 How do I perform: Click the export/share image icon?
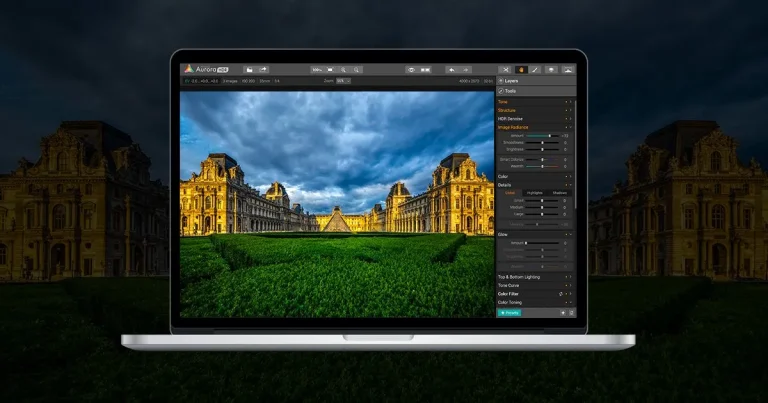point(263,69)
